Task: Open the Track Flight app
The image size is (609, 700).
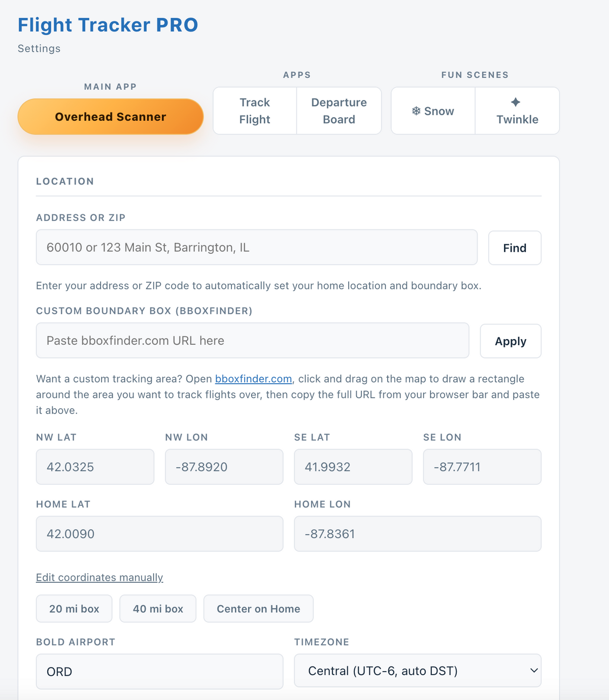Action: [x=255, y=111]
